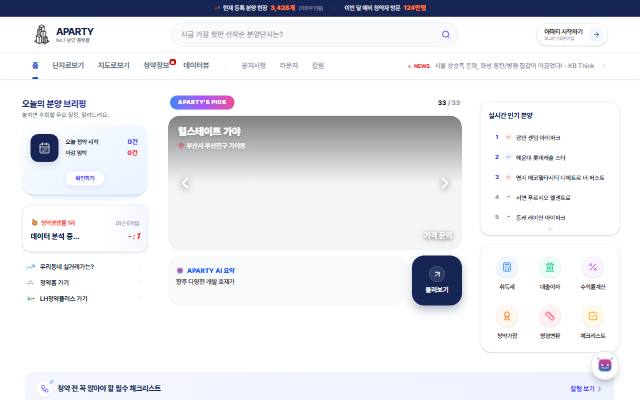Open the 공지사항 menu

click(253, 65)
